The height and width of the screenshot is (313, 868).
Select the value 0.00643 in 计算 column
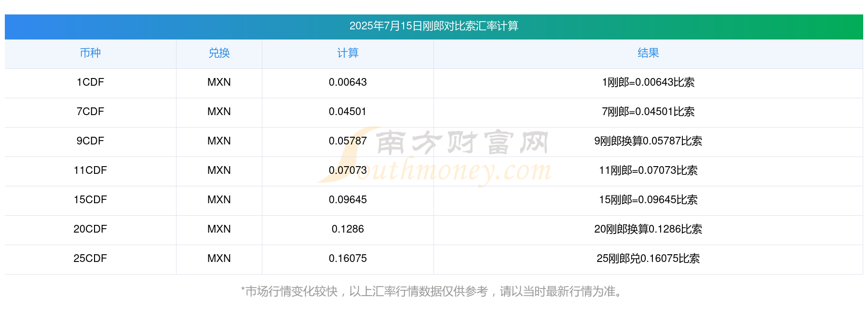coord(348,82)
